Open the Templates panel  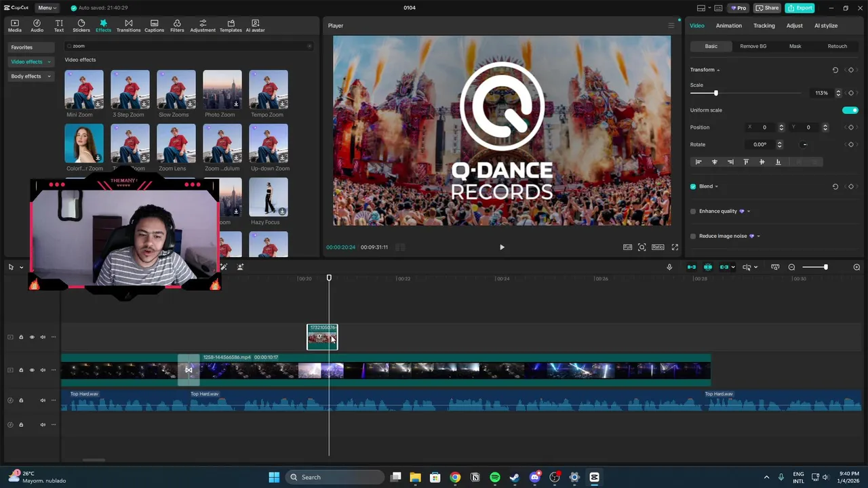click(231, 26)
